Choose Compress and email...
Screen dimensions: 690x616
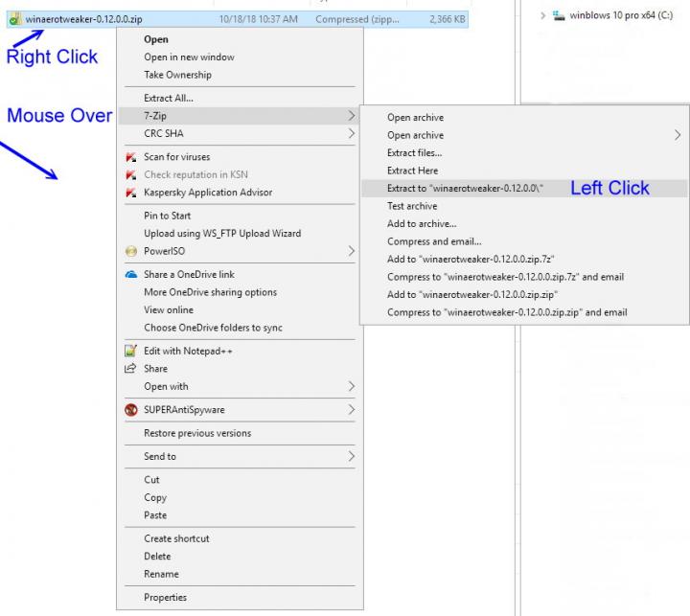pyautogui.click(x=434, y=241)
